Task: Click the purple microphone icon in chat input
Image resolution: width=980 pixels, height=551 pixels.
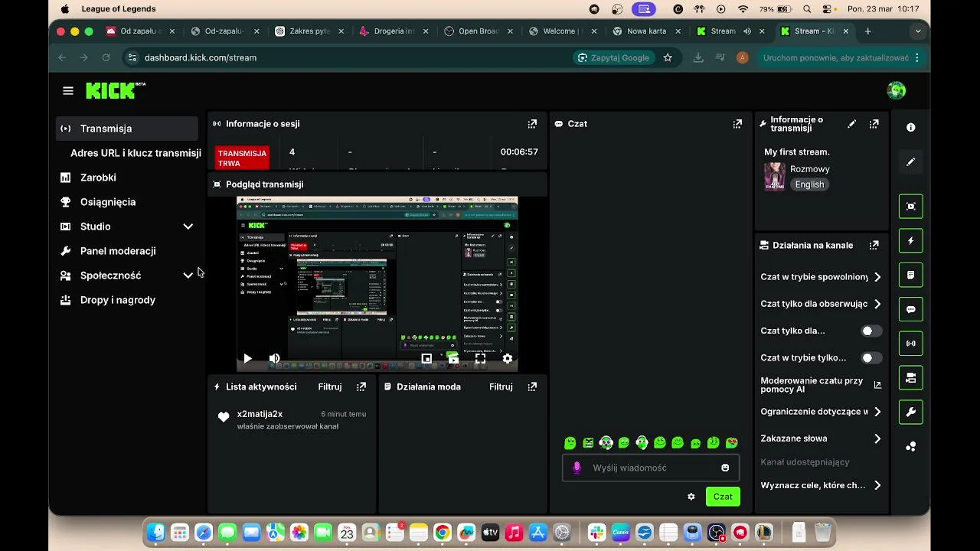Action: (577, 468)
